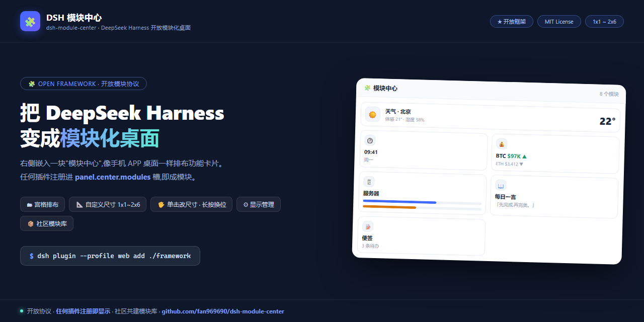Click the BTC money bag icon
The width and height of the screenshot is (644, 322).
(502, 144)
